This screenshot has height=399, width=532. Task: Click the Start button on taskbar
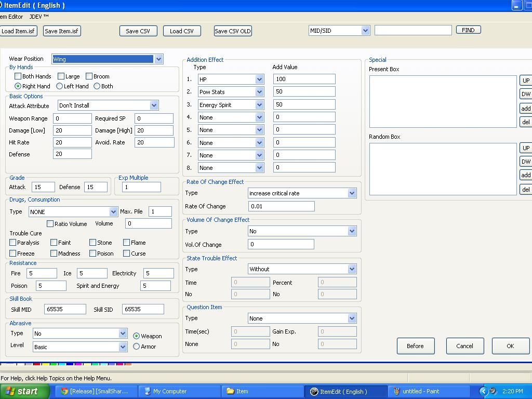tap(24, 391)
